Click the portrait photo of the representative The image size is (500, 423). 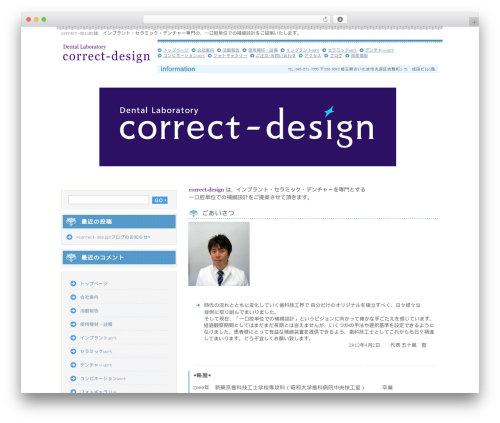click(219, 254)
